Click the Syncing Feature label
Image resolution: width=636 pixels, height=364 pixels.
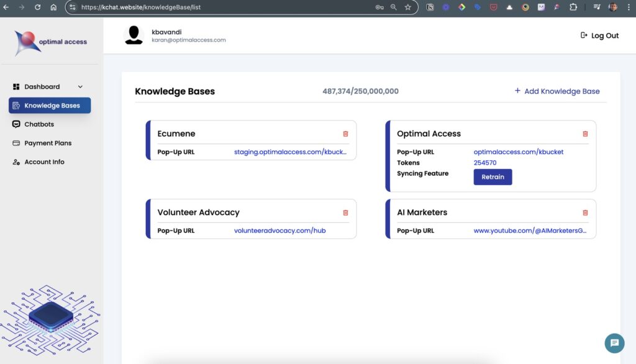point(422,173)
